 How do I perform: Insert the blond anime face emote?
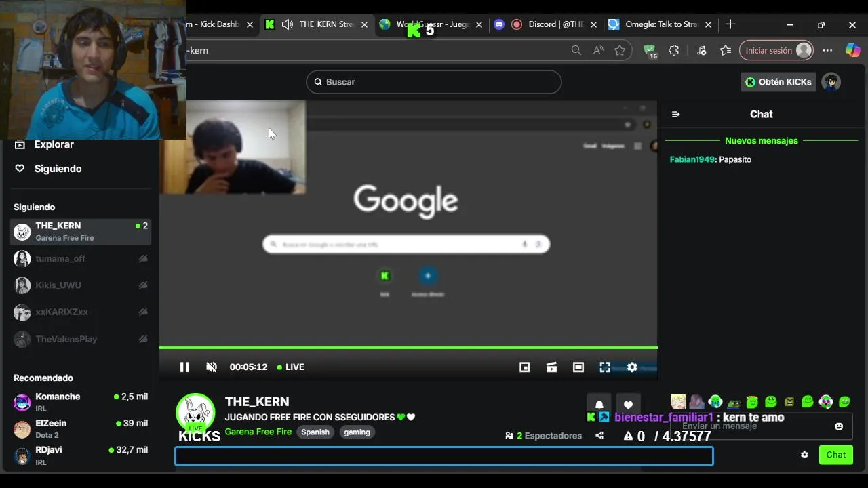point(678,402)
